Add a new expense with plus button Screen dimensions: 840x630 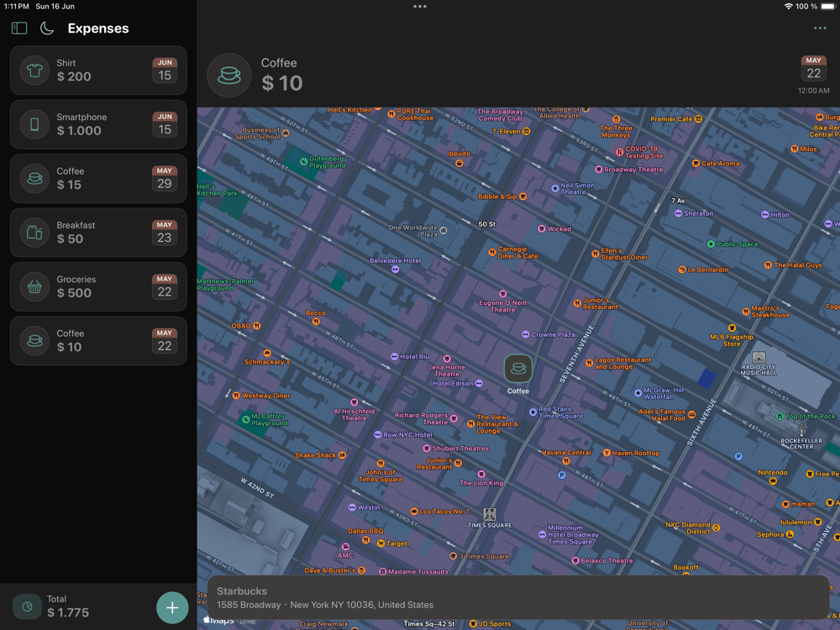(172, 607)
